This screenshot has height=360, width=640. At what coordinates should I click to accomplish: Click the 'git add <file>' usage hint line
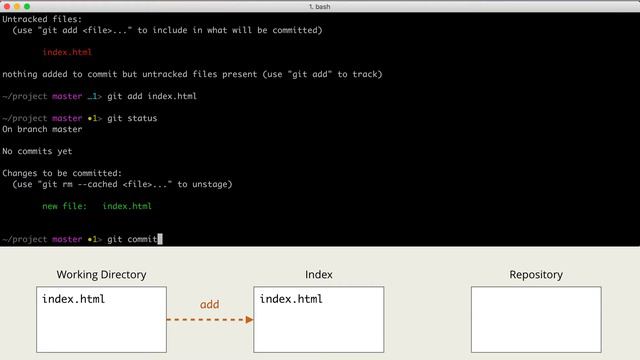click(x=167, y=30)
